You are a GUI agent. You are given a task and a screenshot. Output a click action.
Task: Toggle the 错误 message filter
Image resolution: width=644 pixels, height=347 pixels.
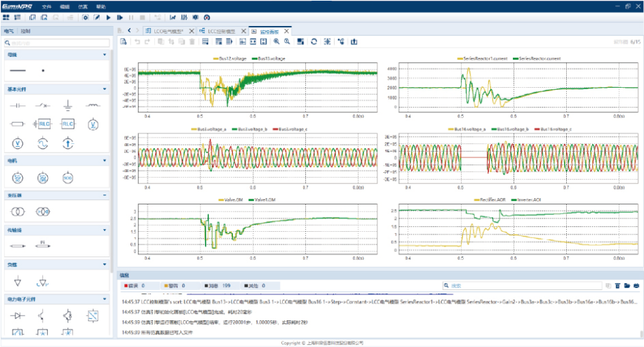coord(132,286)
